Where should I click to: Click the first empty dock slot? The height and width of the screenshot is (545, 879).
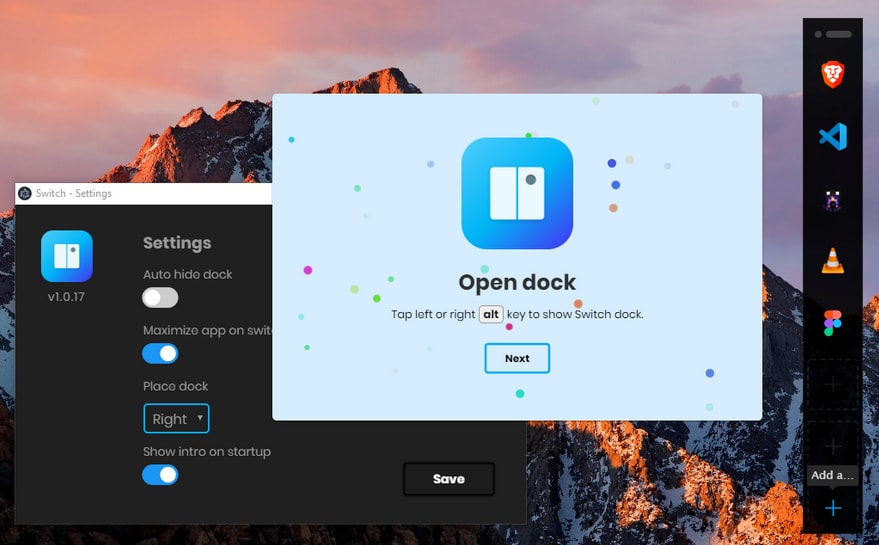[x=833, y=385]
